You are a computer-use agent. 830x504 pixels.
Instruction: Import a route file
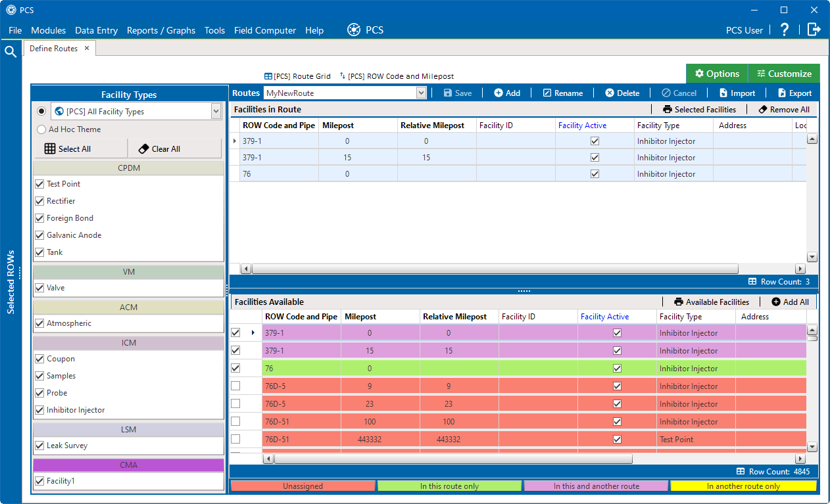(737, 93)
